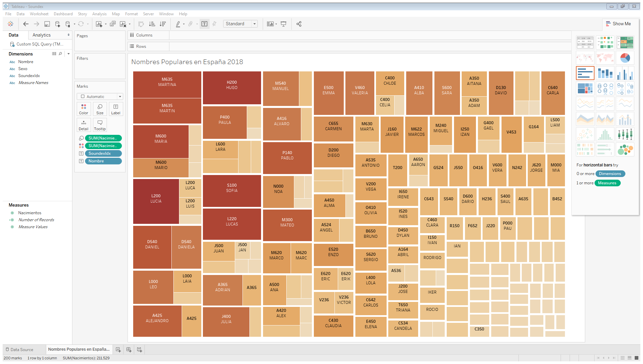Click the New Worksheet toolbar icon
The width and height of the screenshot is (643, 364).
(x=99, y=24)
